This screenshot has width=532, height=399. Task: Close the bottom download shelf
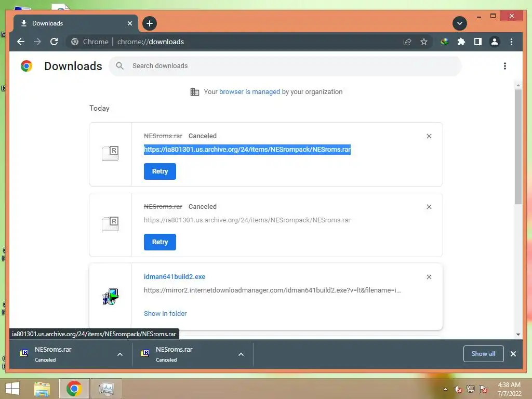click(x=513, y=354)
